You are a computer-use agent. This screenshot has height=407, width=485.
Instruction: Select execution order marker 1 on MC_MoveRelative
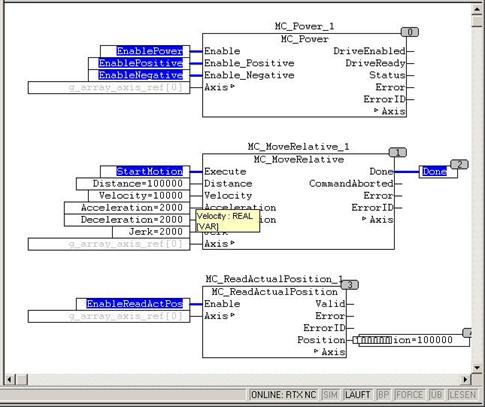pos(398,153)
